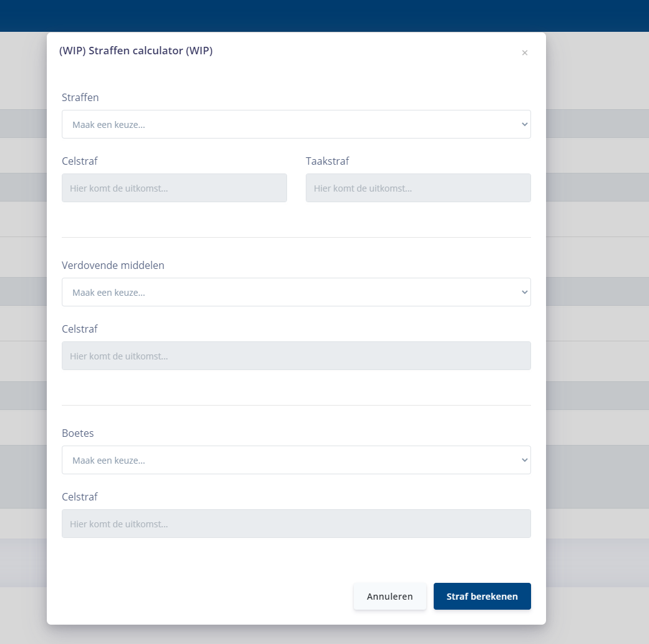The width and height of the screenshot is (649, 644).
Task: Open the Boetes dropdown
Action: click(296, 460)
